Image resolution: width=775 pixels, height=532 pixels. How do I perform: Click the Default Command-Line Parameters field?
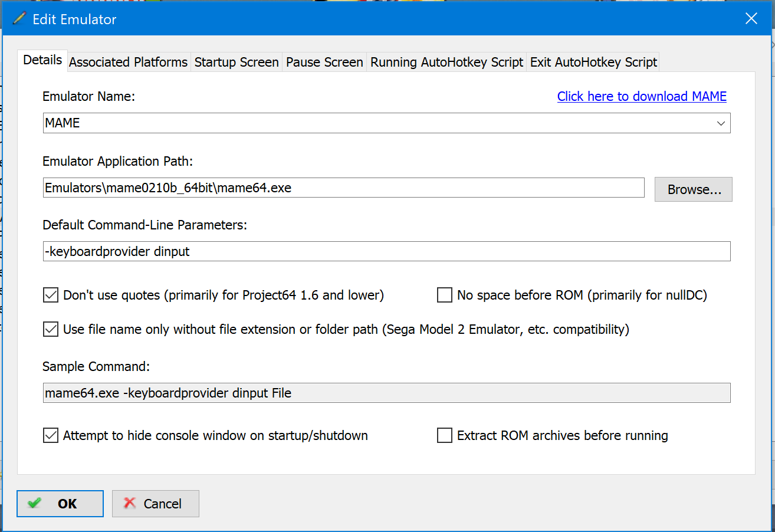pos(386,251)
